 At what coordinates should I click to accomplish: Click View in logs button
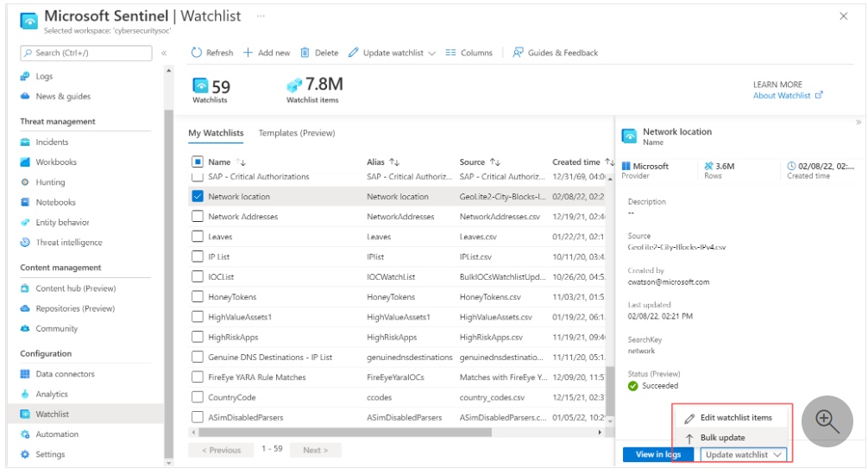pyautogui.click(x=658, y=454)
